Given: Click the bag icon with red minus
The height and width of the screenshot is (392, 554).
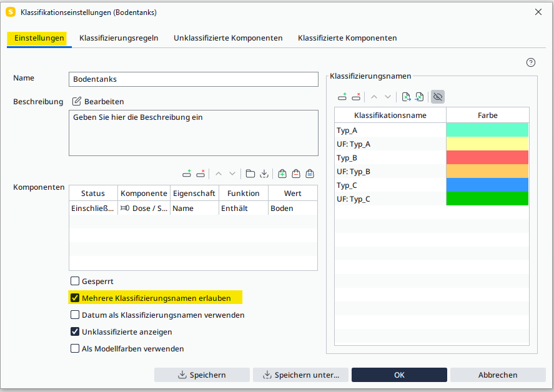Looking at the screenshot, I should pos(296,174).
